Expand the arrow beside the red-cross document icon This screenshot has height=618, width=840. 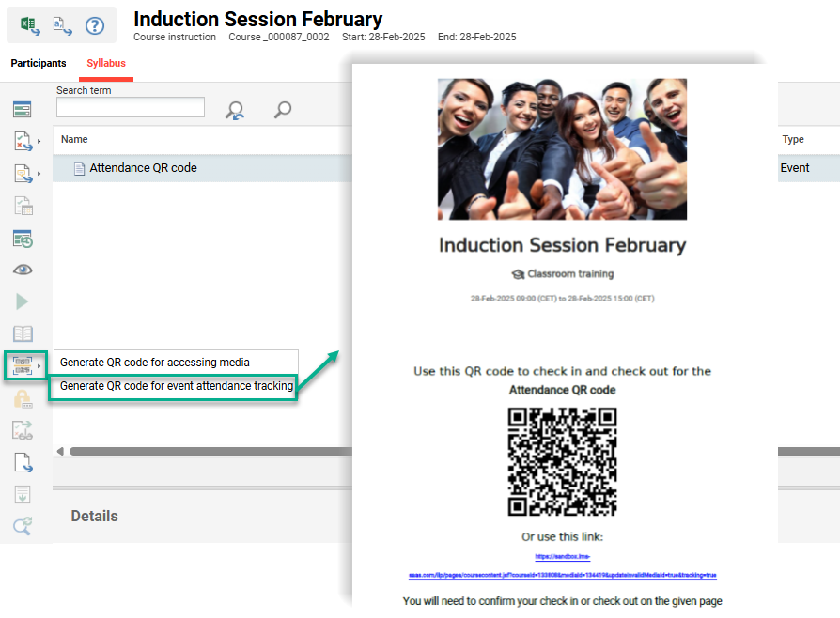pyautogui.click(x=39, y=142)
